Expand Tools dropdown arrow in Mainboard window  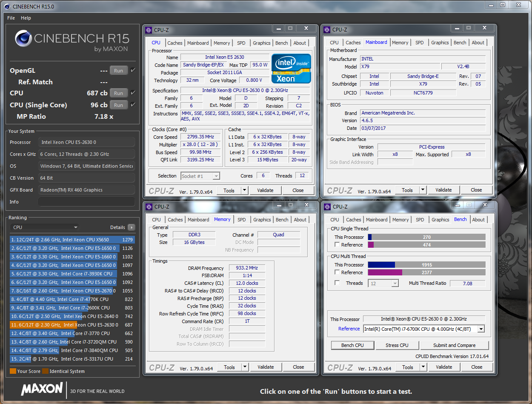pos(423,190)
